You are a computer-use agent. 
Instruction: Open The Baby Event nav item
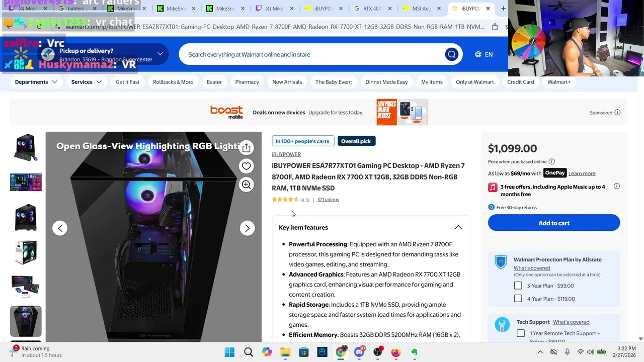point(334,82)
